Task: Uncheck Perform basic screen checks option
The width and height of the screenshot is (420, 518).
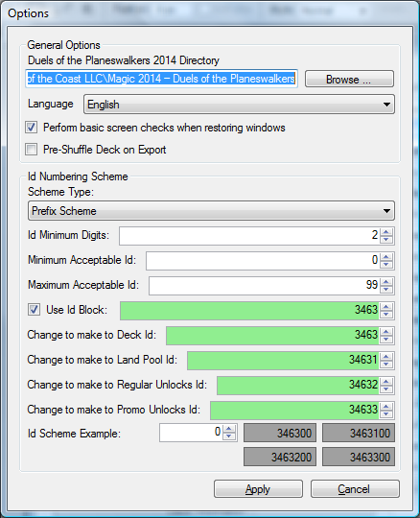Action: point(32,128)
